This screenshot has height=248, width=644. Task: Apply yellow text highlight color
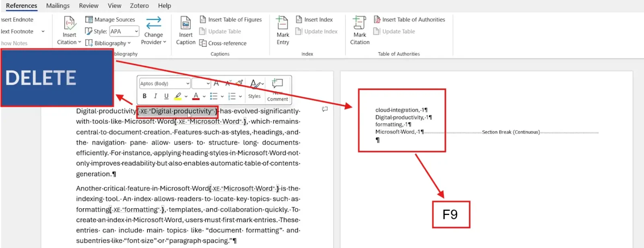(178, 96)
